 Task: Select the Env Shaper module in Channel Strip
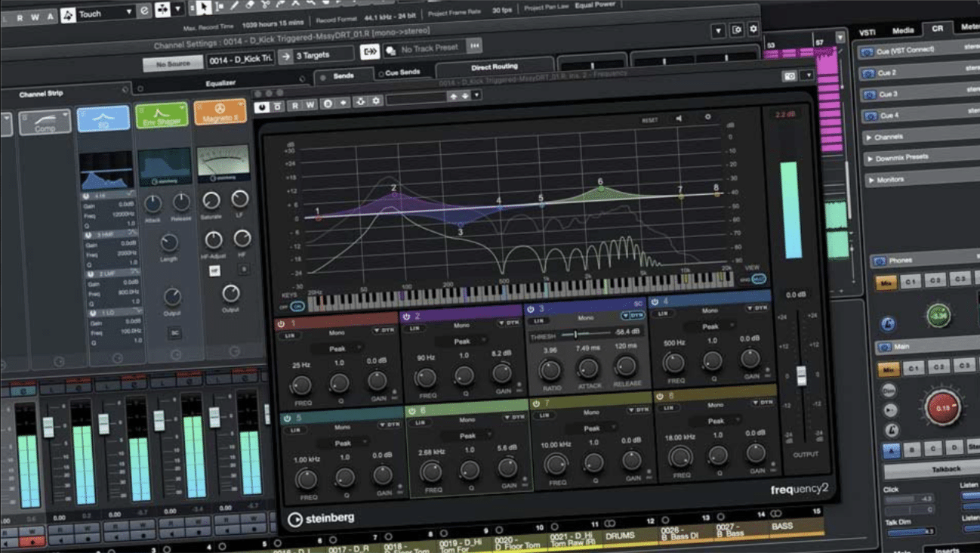(x=162, y=115)
